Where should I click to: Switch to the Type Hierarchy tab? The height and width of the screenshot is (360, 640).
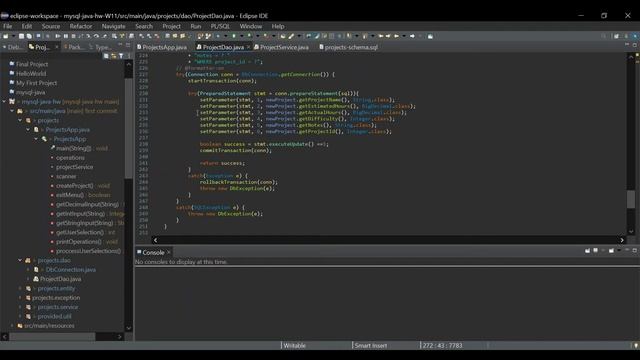click(x=100, y=47)
